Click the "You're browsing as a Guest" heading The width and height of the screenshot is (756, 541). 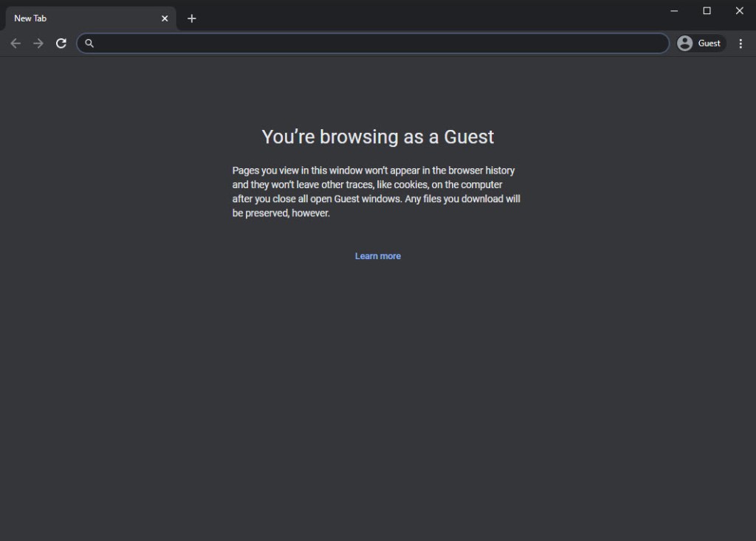tap(377, 137)
